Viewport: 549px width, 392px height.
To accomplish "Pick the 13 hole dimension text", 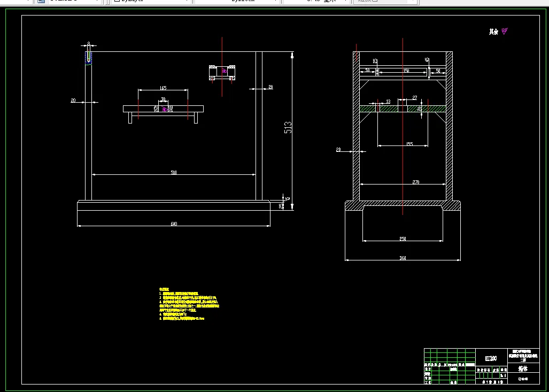I will (388, 101).
